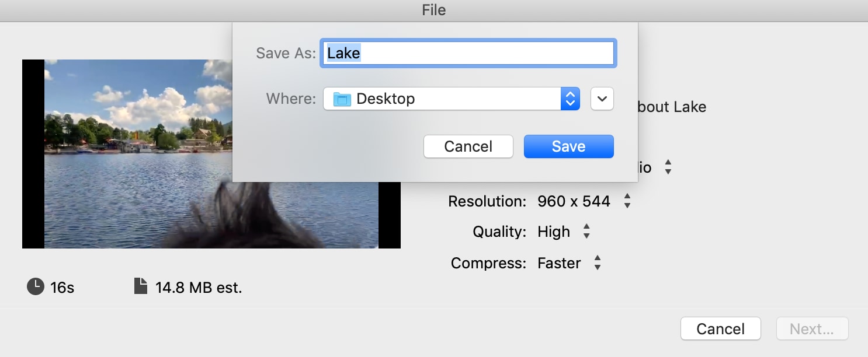This screenshot has width=868, height=357.
Task: Click the blue Save button
Action: [x=569, y=146]
